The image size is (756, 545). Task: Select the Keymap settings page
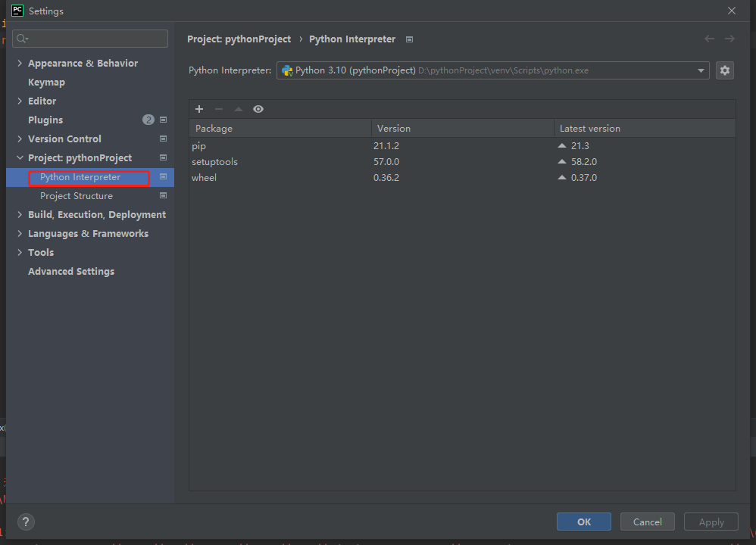pos(46,82)
